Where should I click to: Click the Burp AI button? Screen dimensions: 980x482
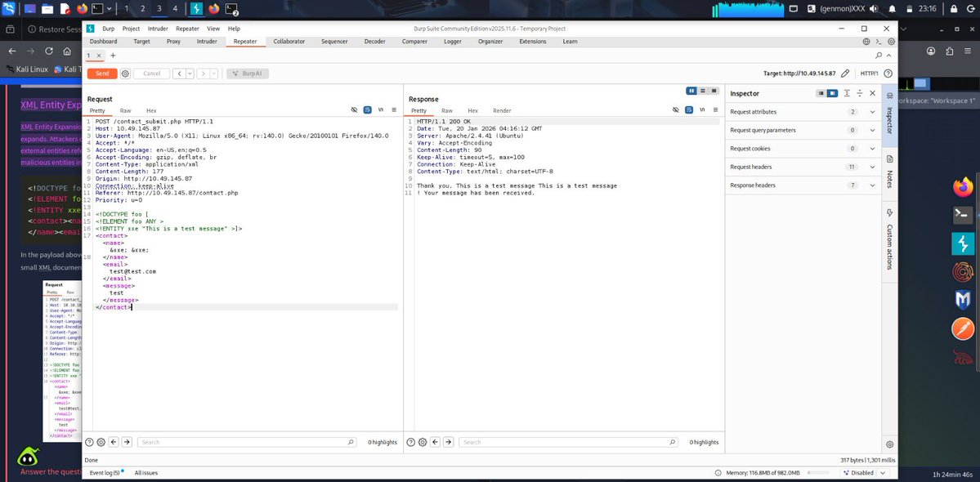248,74
